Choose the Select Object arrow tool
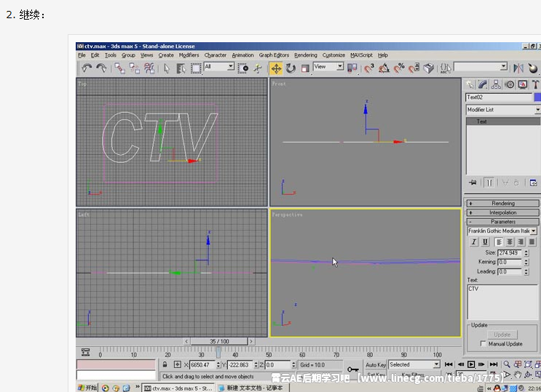This screenshot has width=541, height=392. pyautogui.click(x=167, y=68)
